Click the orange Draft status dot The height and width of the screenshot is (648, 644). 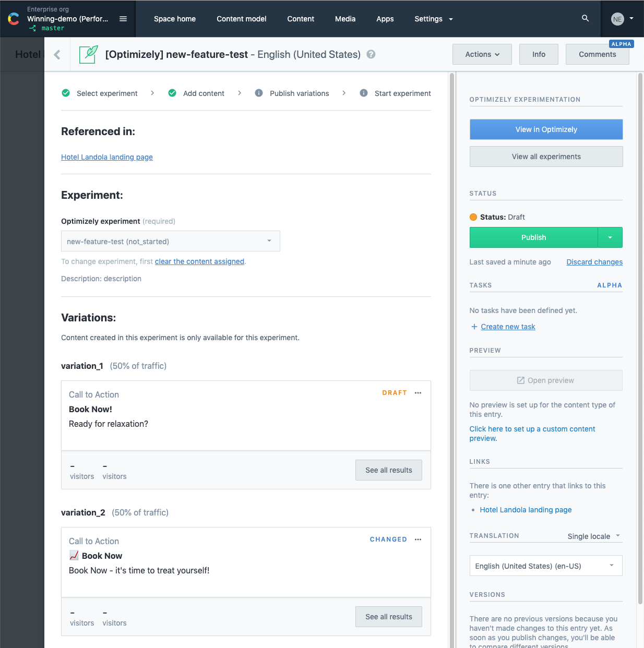coord(473,217)
